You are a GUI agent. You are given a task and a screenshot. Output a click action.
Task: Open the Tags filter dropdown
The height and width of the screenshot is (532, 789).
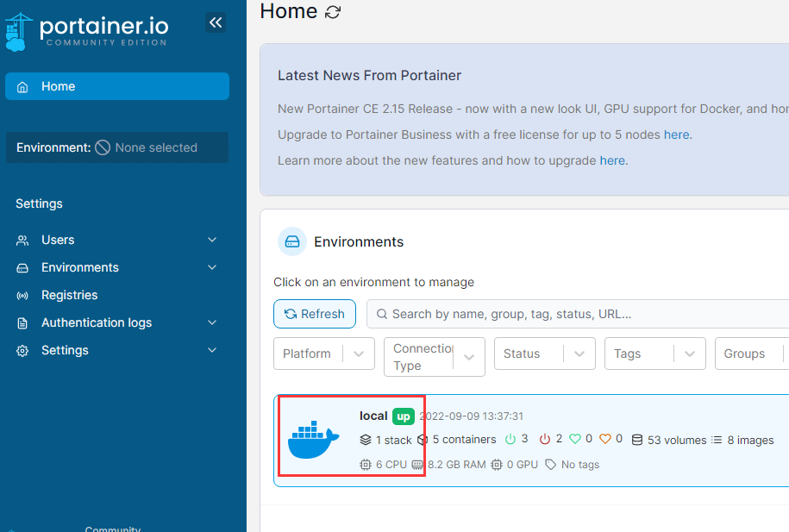click(655, 354)
